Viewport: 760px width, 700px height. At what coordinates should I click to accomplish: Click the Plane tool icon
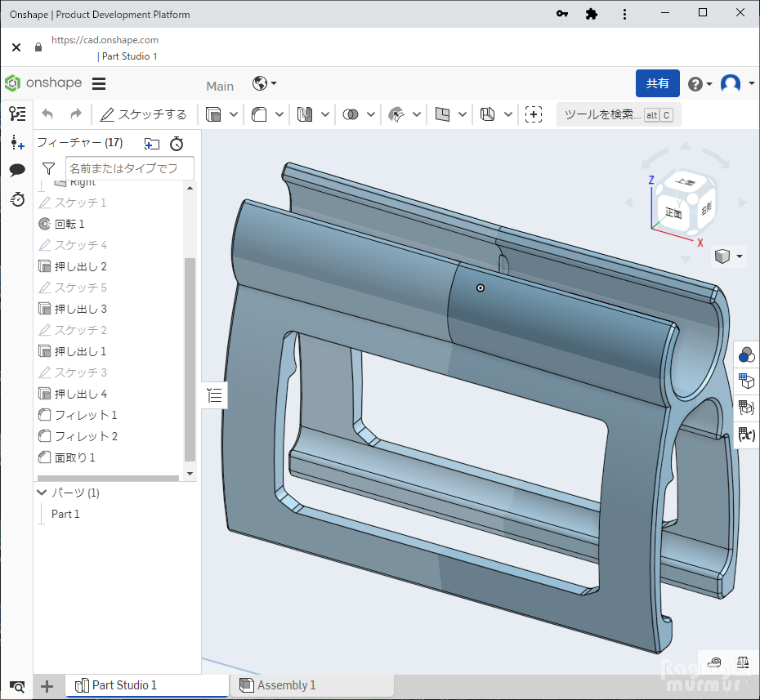443,114
